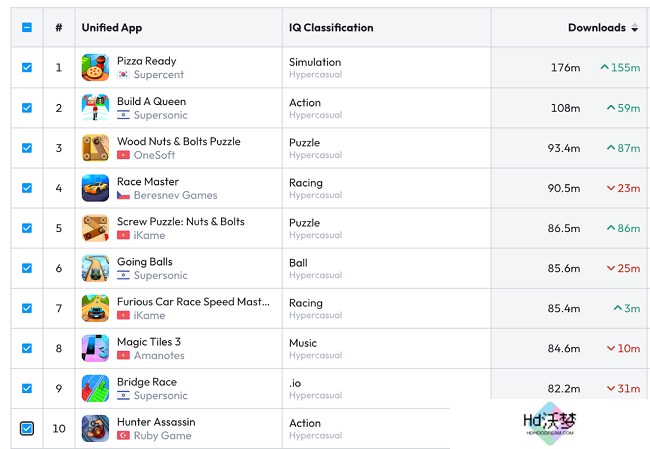This screenshot has width=650, height=449.
Task: Click the OneSoft publisher name
Action: point(154,155)
